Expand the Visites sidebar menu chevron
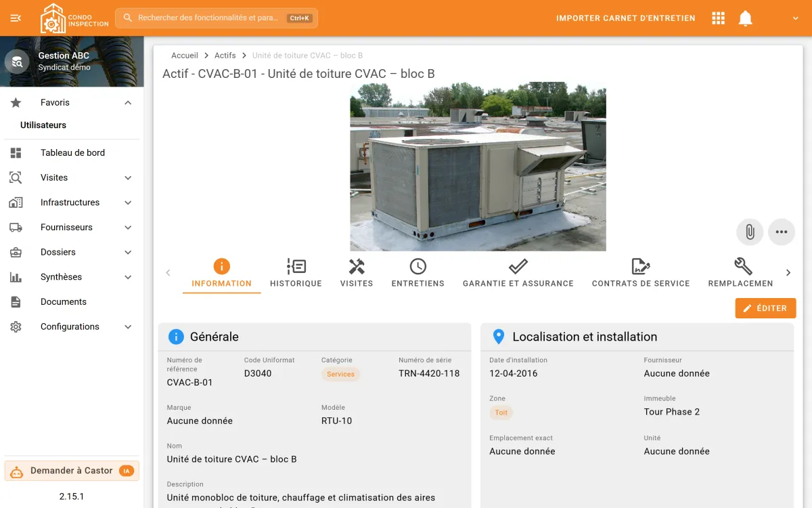Image resolution: width=812 pixels, height=508 pixels. pos(128,177)
